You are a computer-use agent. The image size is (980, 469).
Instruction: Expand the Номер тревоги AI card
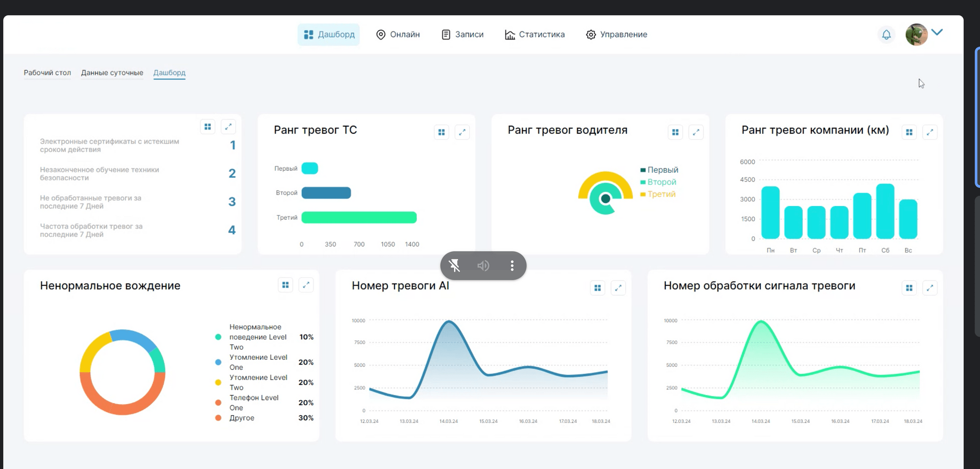(618, 288)
